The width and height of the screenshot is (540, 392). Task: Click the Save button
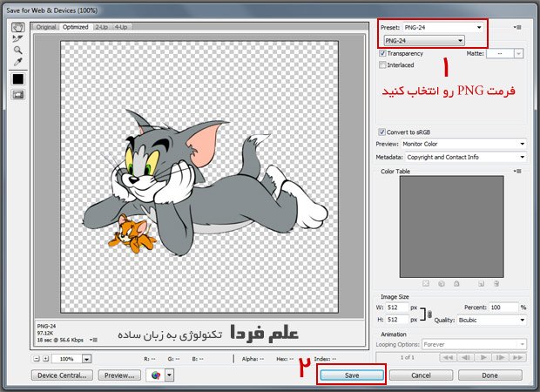[350, 375]
